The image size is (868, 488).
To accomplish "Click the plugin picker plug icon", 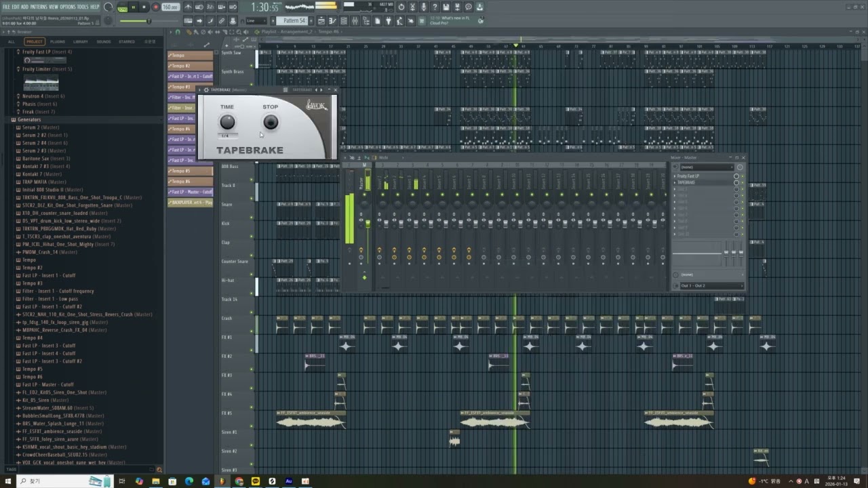I will point(388,20).
